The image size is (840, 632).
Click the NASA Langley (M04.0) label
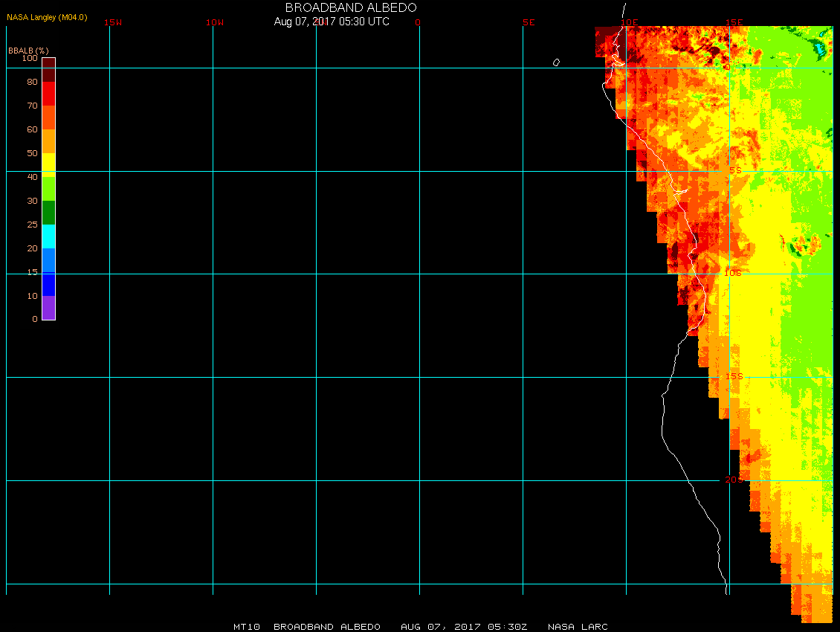(47, 17)
